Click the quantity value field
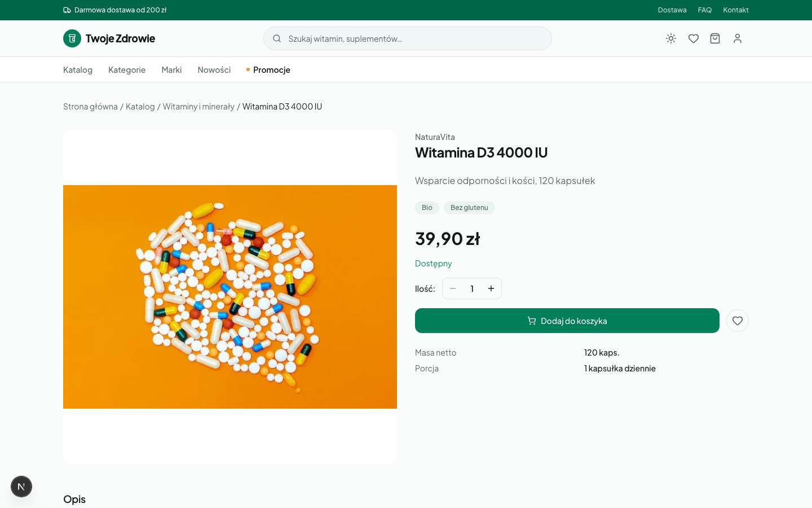 tap(472, 288)
